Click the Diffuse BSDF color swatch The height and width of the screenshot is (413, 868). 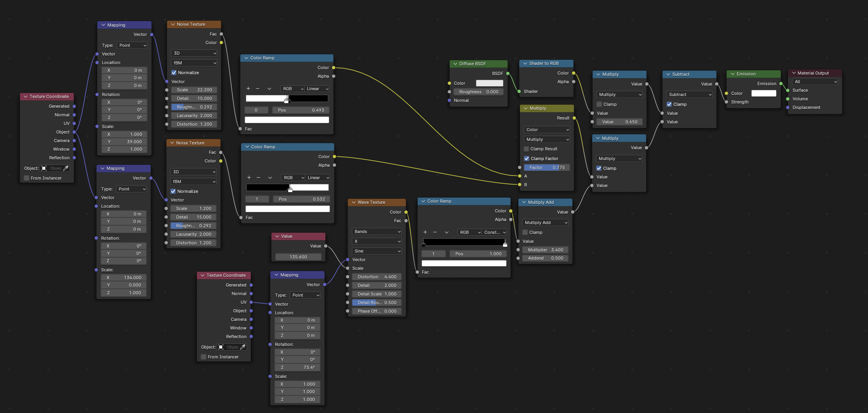point(489,83)
